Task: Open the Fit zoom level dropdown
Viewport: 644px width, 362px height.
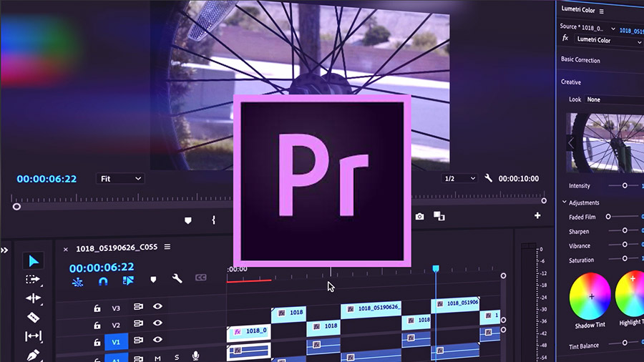Action: (120, 179)
